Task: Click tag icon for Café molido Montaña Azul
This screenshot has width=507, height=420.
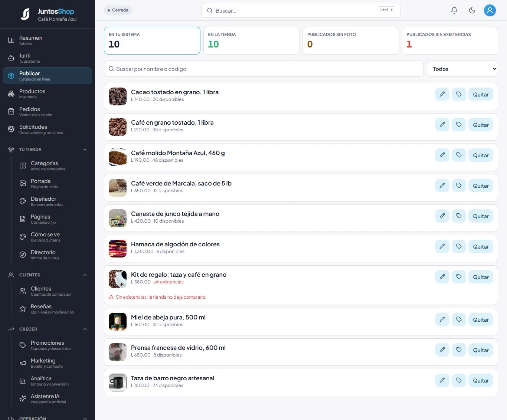Action: [x=459, y=155]
